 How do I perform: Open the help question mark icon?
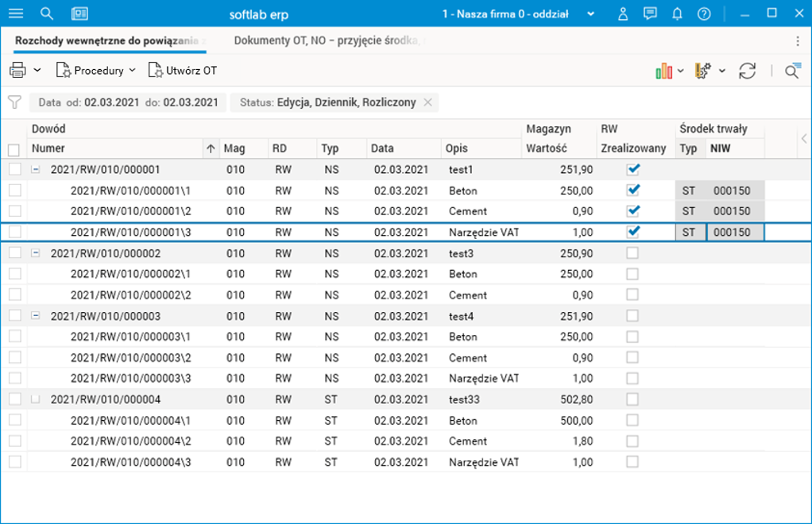(704, 14)
